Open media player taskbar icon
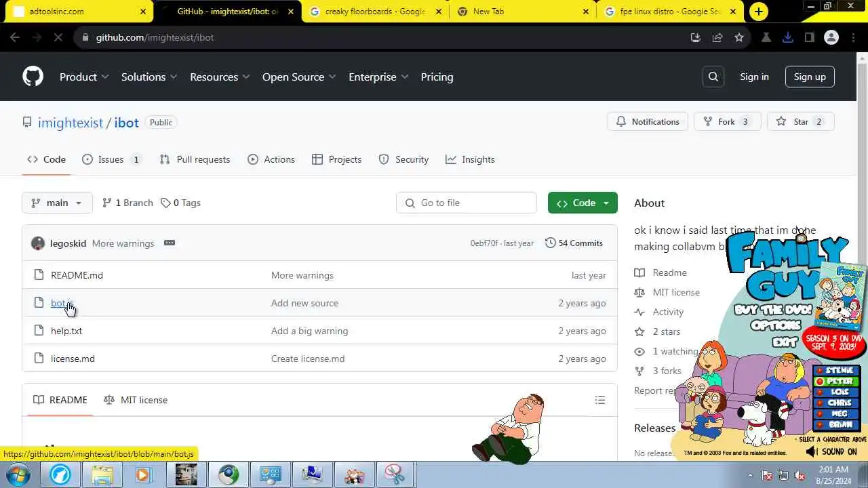 tap(143, 474)
